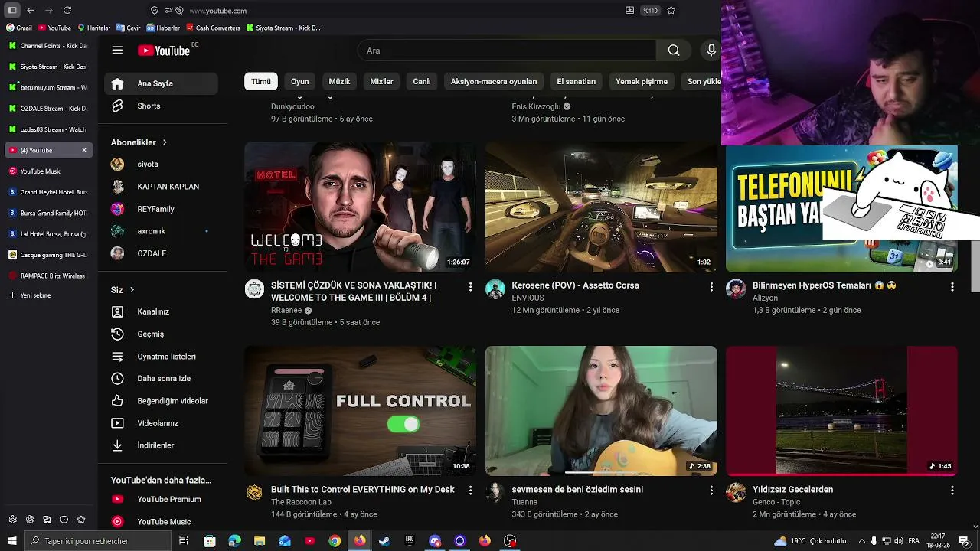The image size is (980, 551).
Task: Open the Cash Converters bookmark
Action: pos(213,28)
